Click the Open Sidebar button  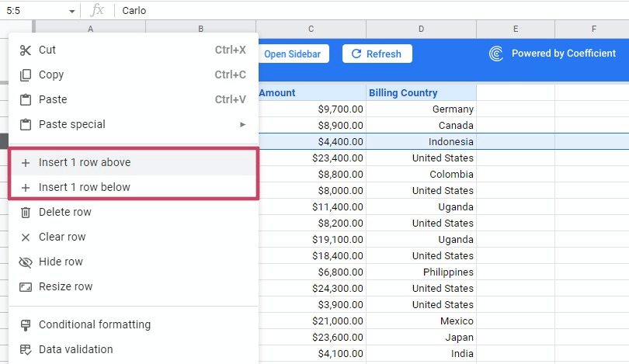[x=294, y=54]
